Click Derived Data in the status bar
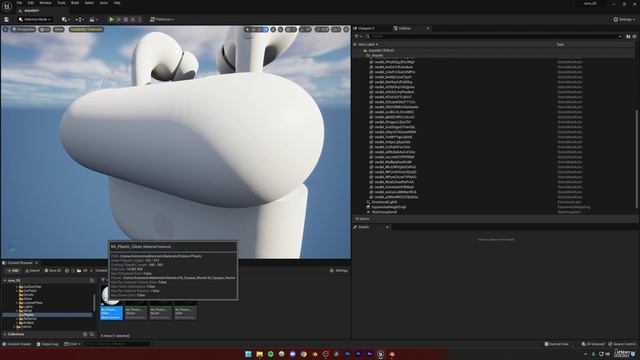 click(x=556, y=344)
